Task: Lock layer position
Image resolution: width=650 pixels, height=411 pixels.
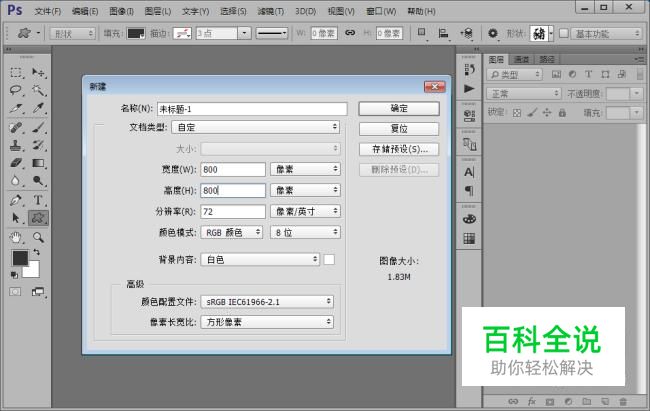Action: (x=547, y=112)
